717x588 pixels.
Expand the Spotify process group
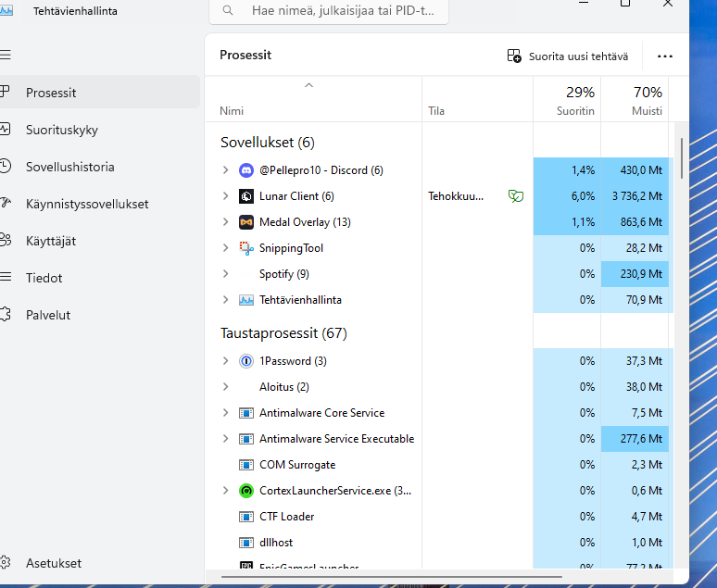[225, 274]
